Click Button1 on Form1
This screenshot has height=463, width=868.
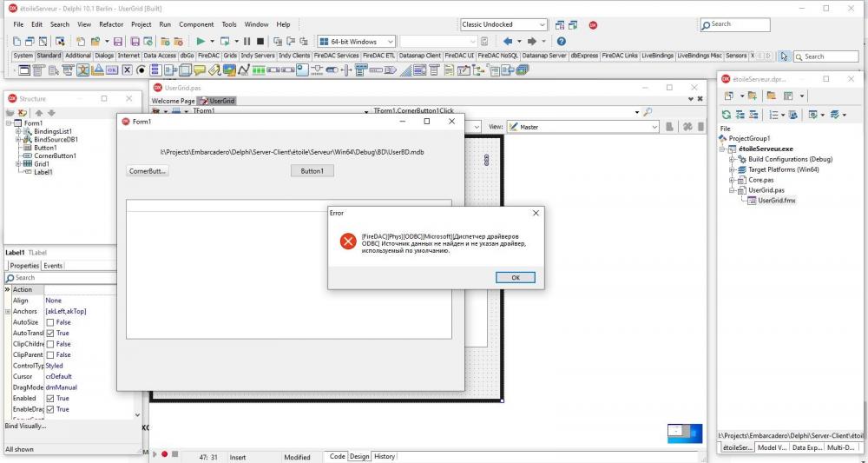click(312, 171)
